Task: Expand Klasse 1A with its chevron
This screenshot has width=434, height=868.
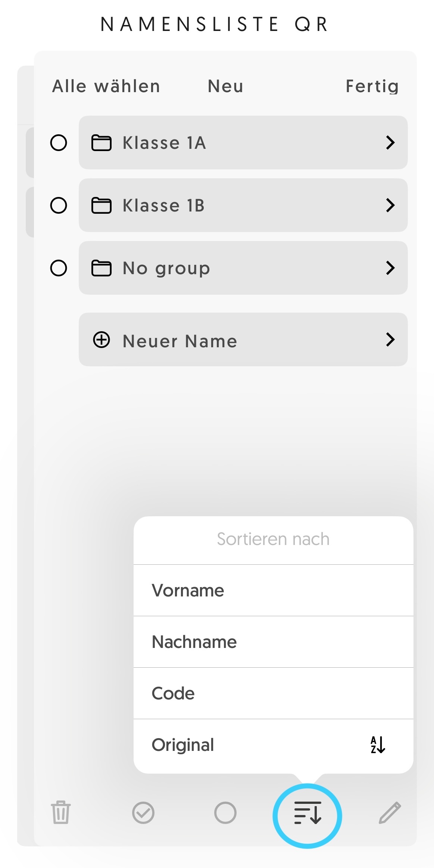Action: point(390,142)
